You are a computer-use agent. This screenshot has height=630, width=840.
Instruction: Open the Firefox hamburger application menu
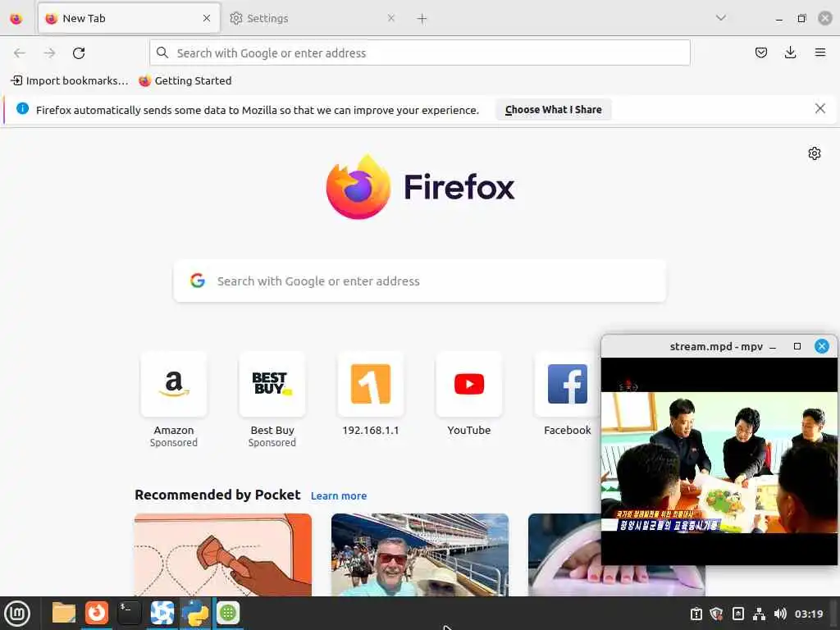[819, 52]
